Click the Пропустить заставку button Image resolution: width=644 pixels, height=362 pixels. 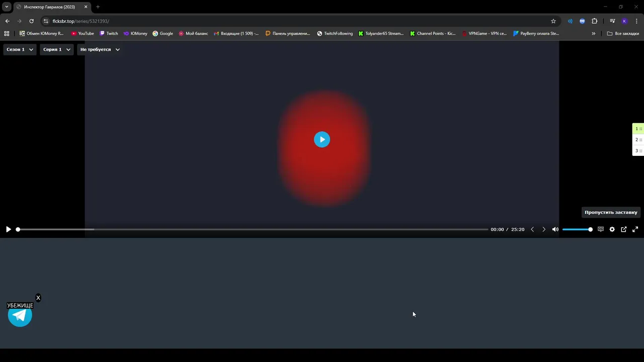[611, 212]
